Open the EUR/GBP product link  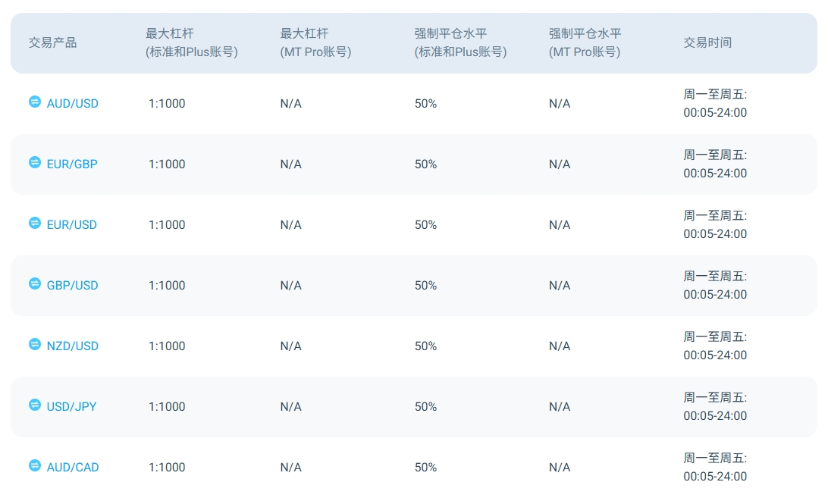(72, 164)
